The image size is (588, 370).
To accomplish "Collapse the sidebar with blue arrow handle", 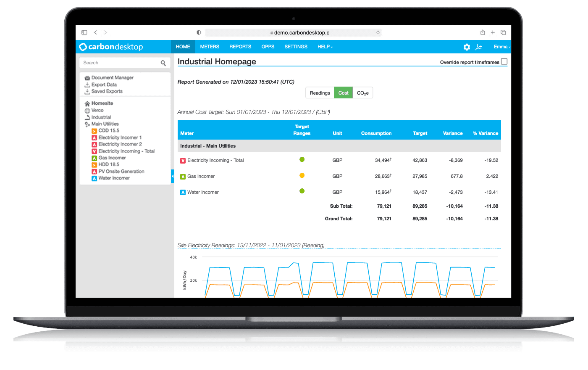I will [173, 176].
